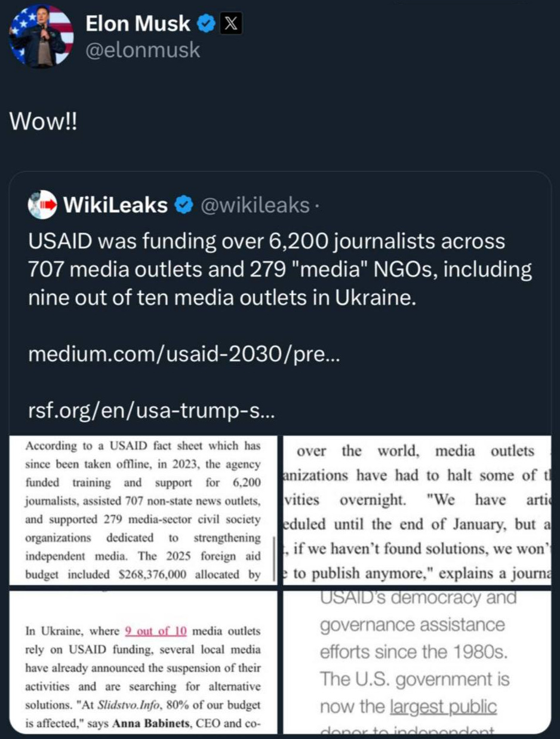The image size is (560, 739).
Task: Open Elon Musk's profile picture
Action: coord(42,36)
